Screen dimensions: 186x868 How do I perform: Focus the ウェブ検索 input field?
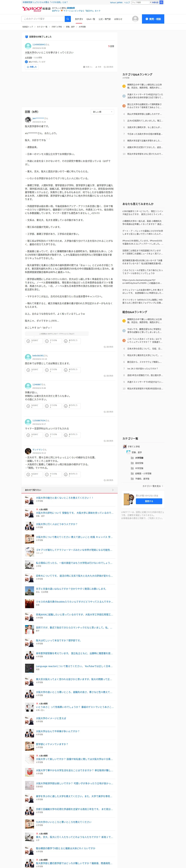click(140, 2)
